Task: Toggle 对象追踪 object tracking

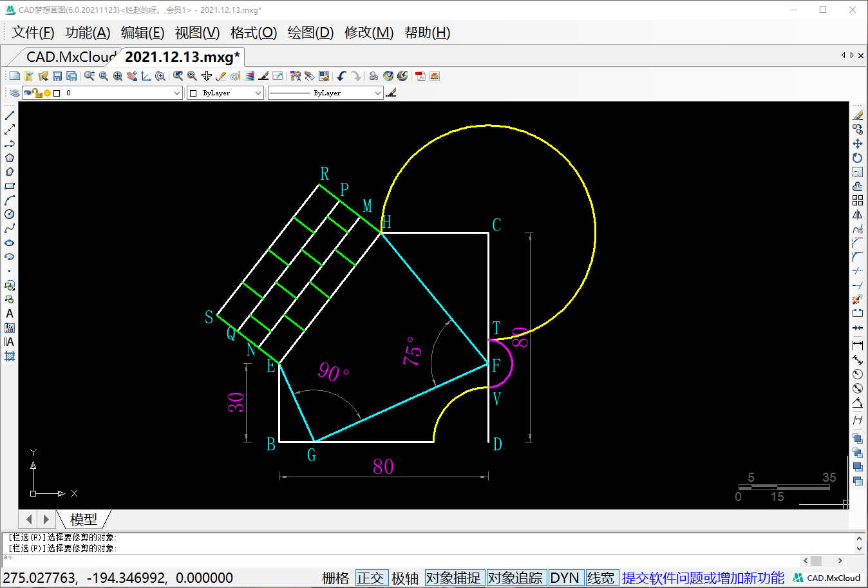Action: coord(515,578)
